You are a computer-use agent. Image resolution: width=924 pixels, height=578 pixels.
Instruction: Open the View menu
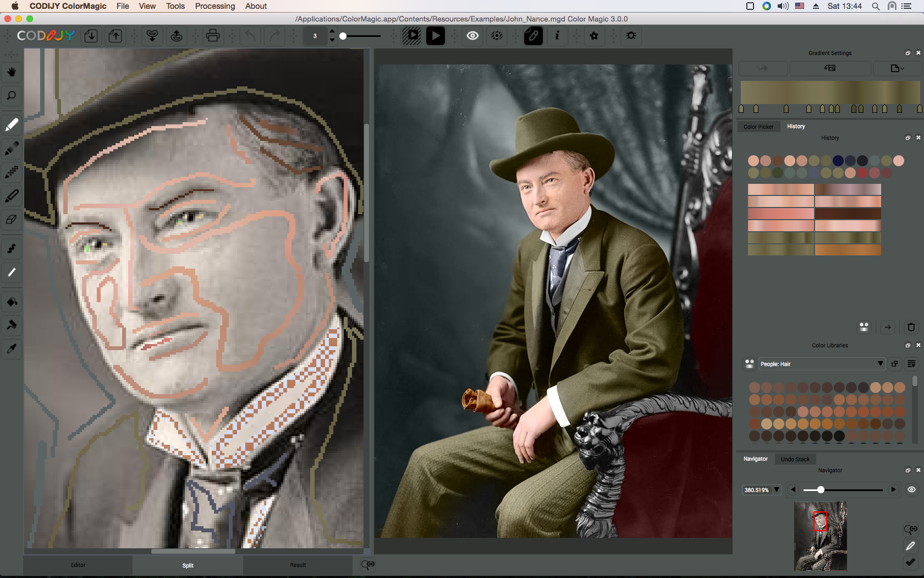point(147,6)
